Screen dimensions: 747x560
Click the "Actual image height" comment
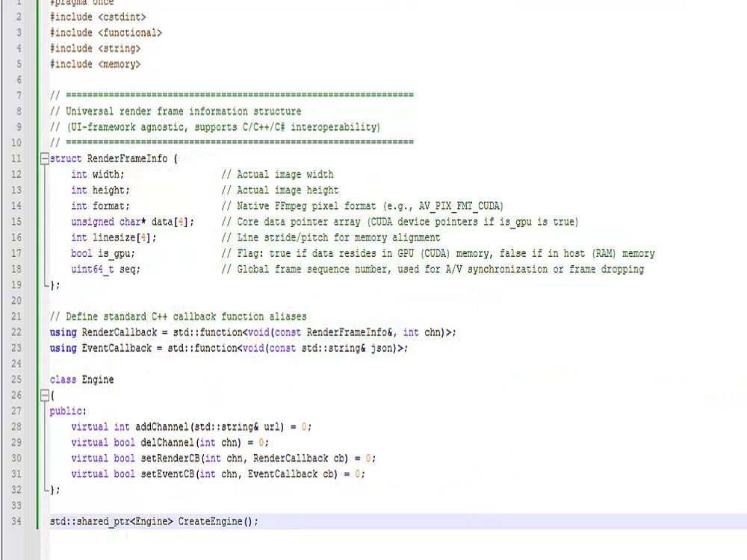click(280, 190)
